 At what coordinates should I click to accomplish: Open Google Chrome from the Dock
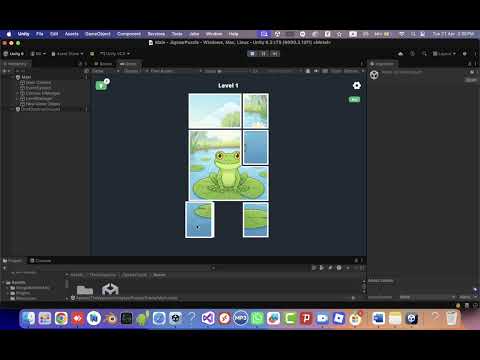tap(61, 318)
